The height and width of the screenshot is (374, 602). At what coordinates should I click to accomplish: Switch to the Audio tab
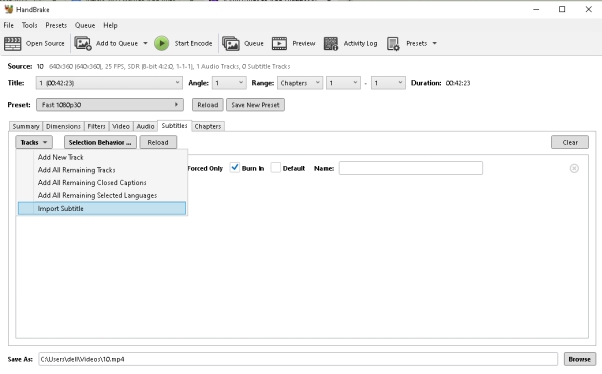(145, 126)
